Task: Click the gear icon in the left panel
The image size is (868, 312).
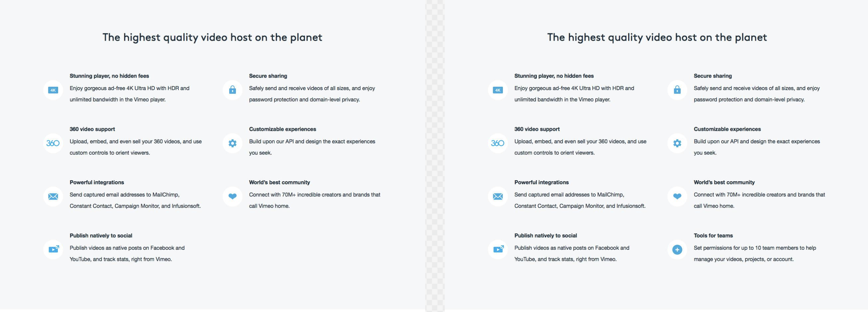Action: click(232, 143)
